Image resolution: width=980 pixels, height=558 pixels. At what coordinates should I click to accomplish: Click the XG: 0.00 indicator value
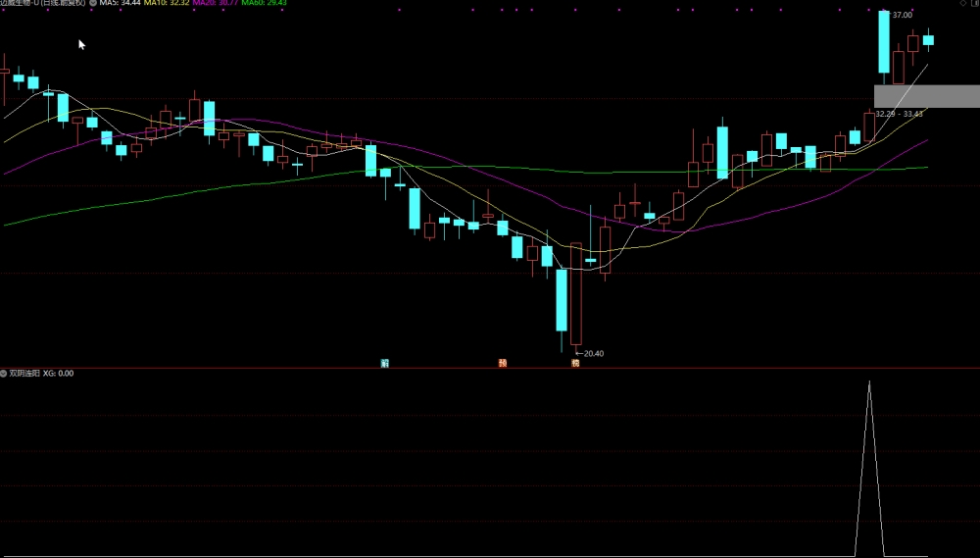(58, 374)
